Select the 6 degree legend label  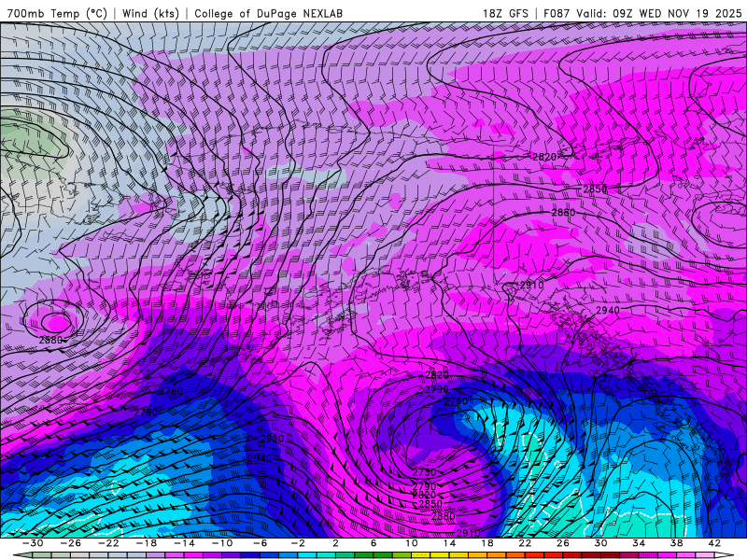[373, 543]
